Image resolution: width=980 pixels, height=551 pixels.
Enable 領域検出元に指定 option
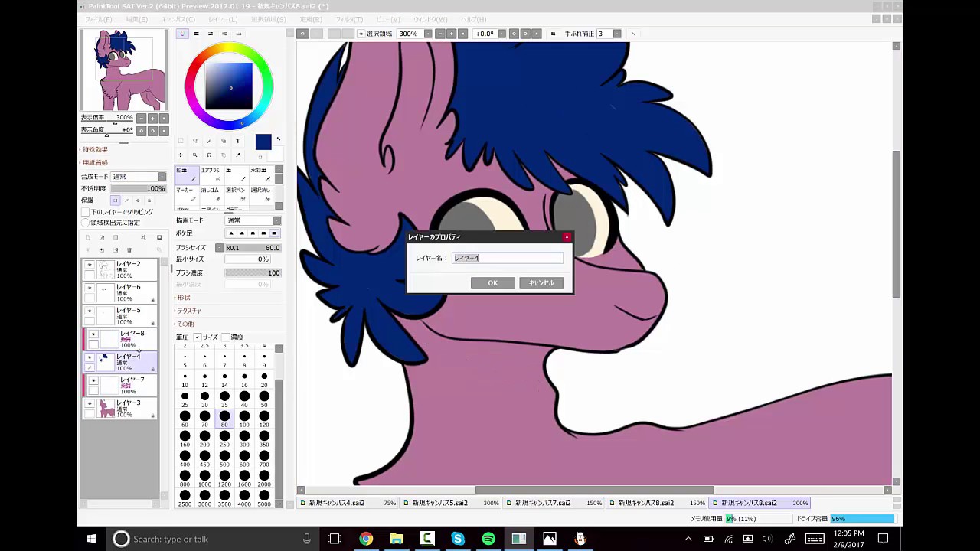pyautogui.click(x=86, y=223)
